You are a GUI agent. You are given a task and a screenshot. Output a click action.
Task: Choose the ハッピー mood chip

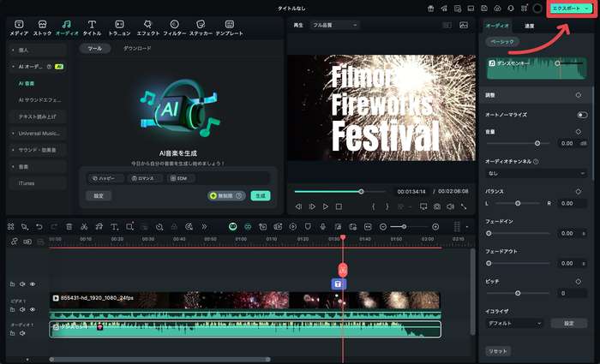tap(106, 178)
